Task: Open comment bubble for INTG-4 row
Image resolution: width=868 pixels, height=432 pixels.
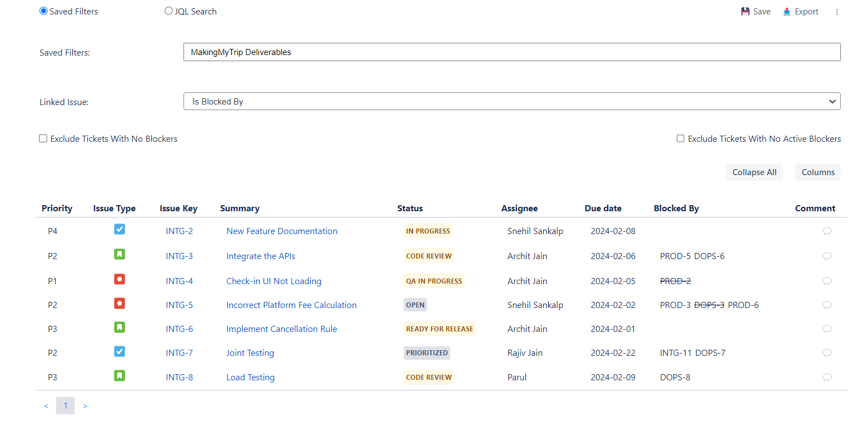Action: (827, 281)
